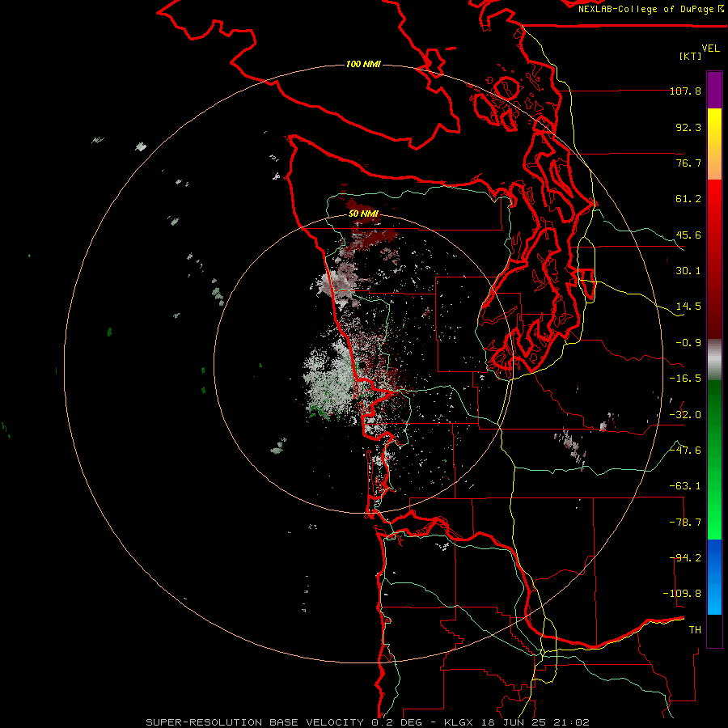Click the '18 JUN 25 21:02' timestamp
The height and width of the screenshot is (728, 728).
[x=534, y=722]
